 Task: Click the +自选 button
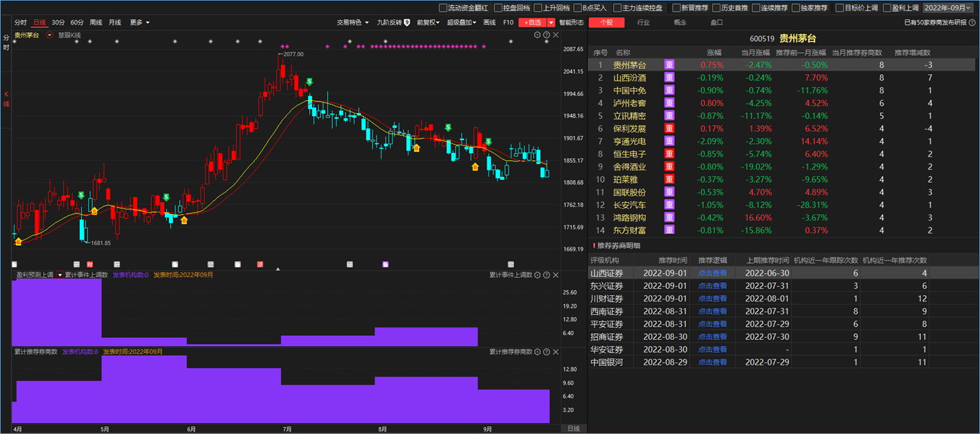coord(533,23)
